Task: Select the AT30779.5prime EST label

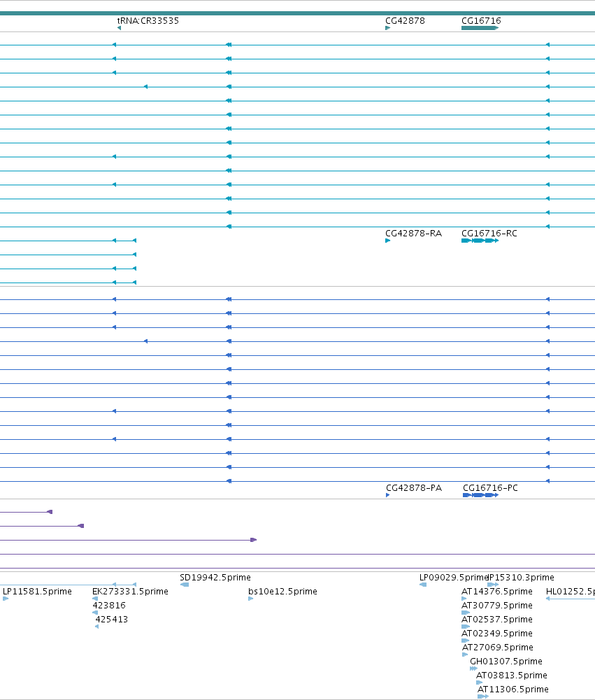Action: pos(497,605)
